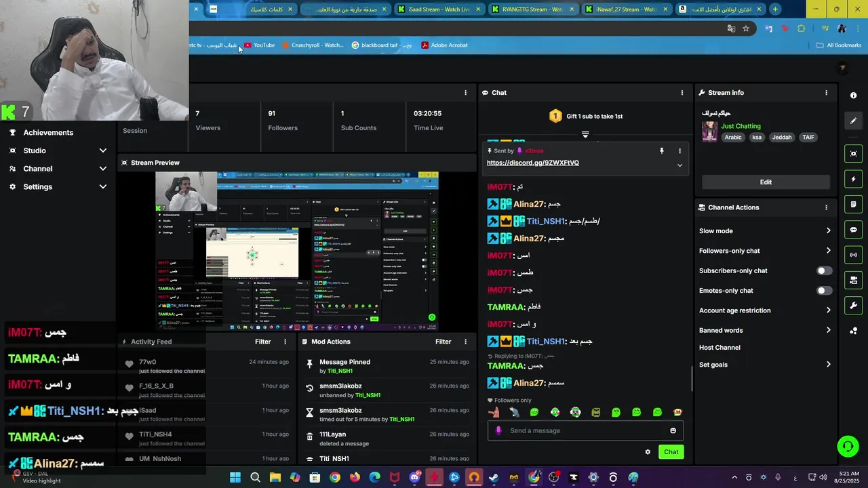
Task: Open Steam from the taskbar
Action: (494, 477)
